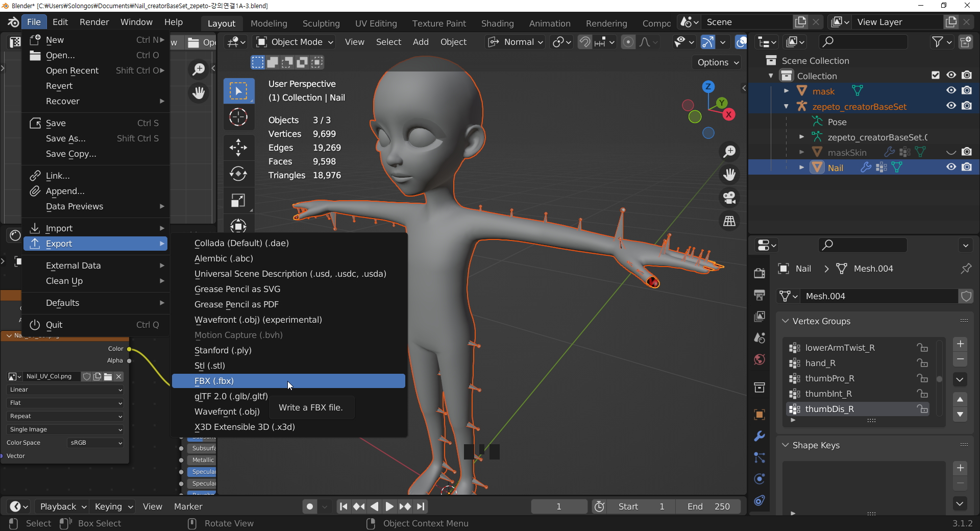This screenshot has height=531, width=980.
Task: Click the new collection icon in outliner
Action: click(966, 42)
